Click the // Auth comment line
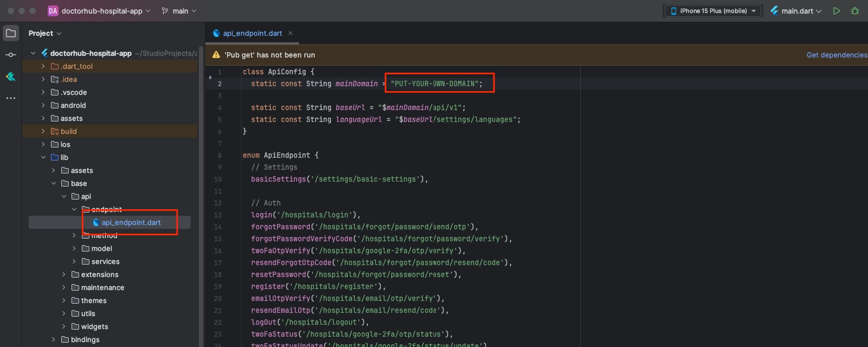The image size is (868, 347). pyautogui.click(x=265, y=203)
